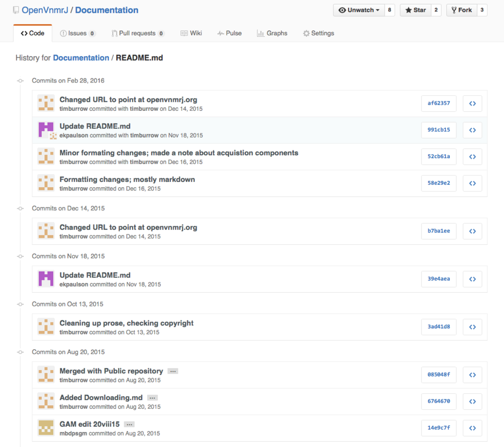The width and height of the screenshot is (504, 447).
Task: Switch to the Code tab
Action: (32, 33)
